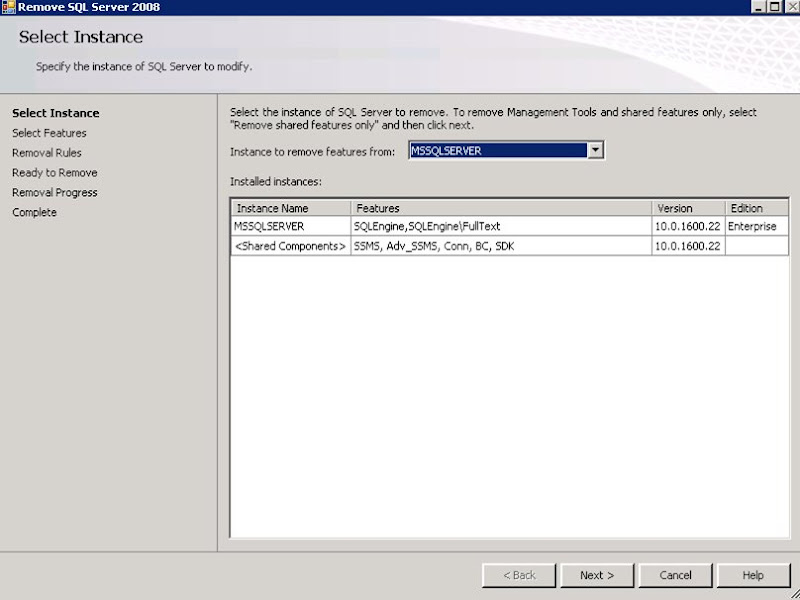This screenshot has height=600, width=800.
Task: Click version 10.0.1600.22 in MSSQLSERVER row
Action: 687,226
